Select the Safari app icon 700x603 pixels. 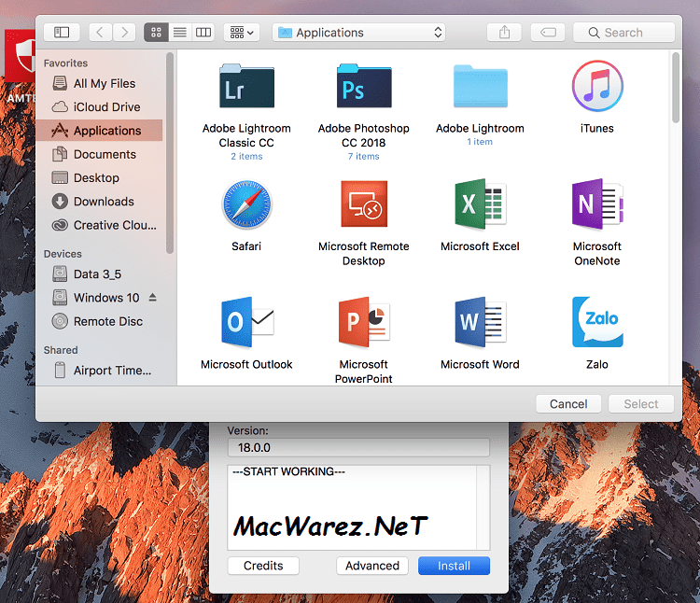[x=246, y=204]
